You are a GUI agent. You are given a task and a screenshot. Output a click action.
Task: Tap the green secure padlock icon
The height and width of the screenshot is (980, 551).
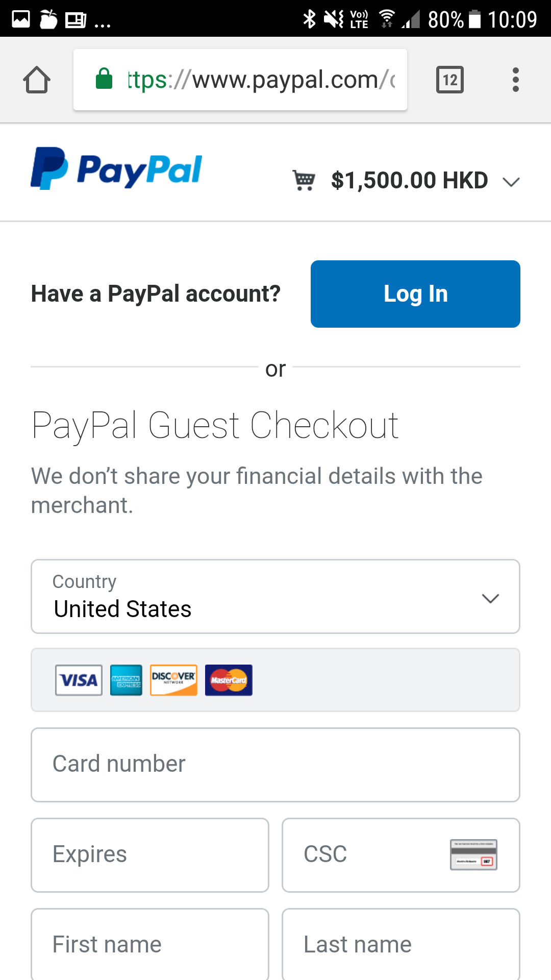(104, 79)
